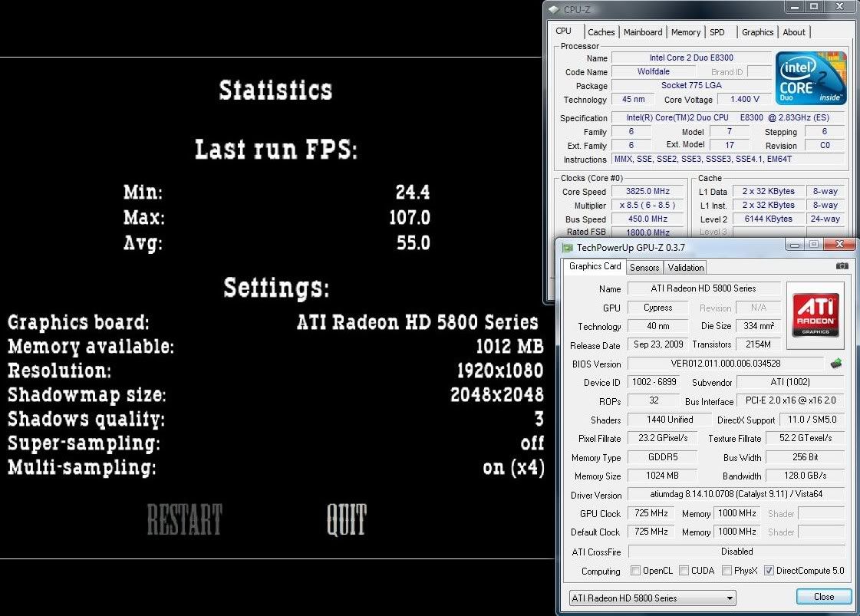Click the CPU-Z title bar icon
The width and height of the screenshot is (860, 616).
[554, 9]
